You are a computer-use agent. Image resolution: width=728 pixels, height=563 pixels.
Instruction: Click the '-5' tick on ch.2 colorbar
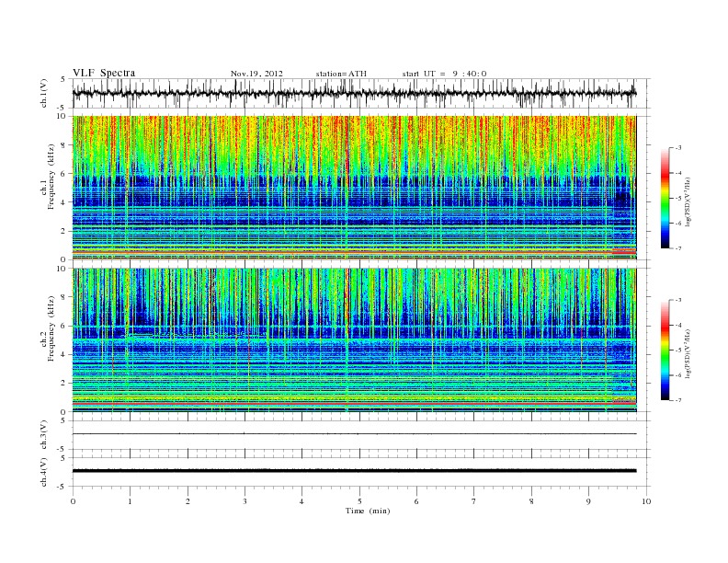click(x=677, y=350)
